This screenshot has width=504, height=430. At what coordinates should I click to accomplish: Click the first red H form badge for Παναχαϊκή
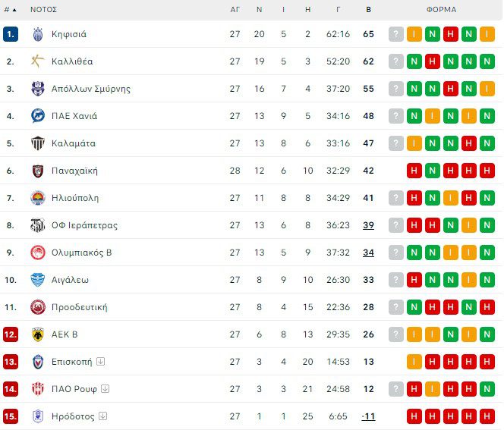point(414,171)
